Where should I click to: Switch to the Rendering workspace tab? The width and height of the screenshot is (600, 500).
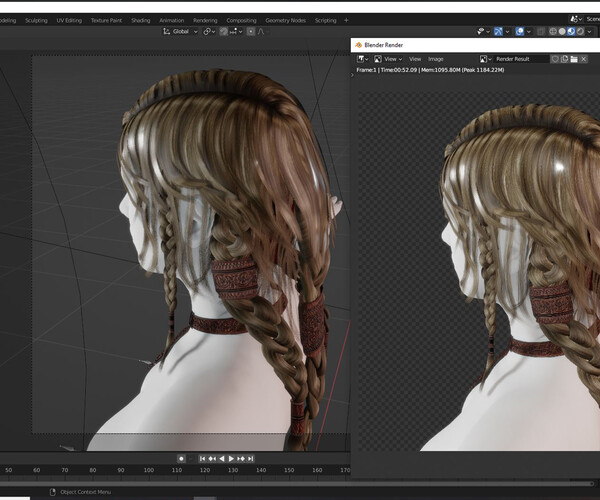[x=205, y=20]
